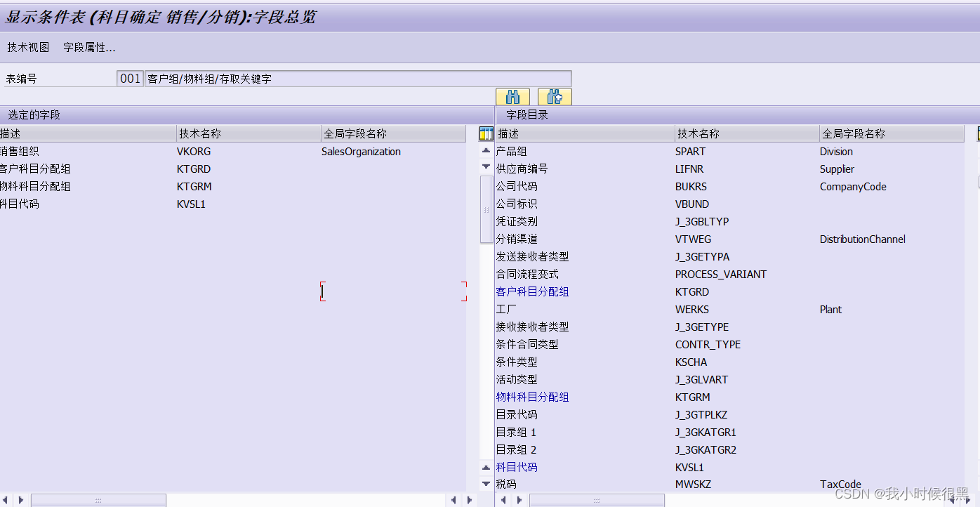Click DistributionChannel global field name

pyautogui.click(x=863, y=239)
